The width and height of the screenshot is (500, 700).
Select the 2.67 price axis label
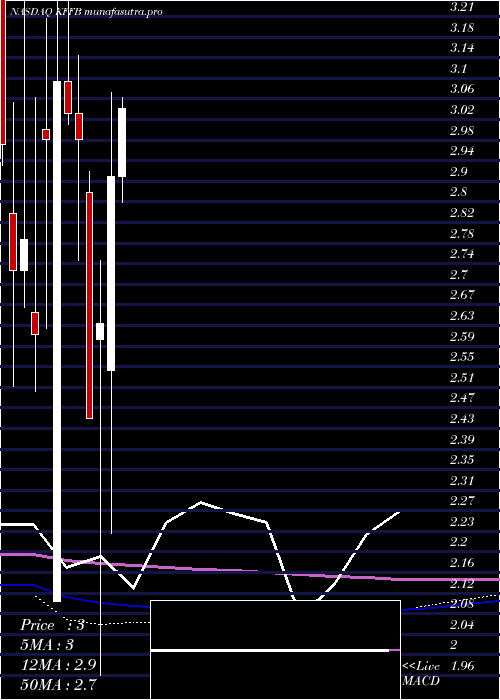pyautogui.click(x=462, y=295)
